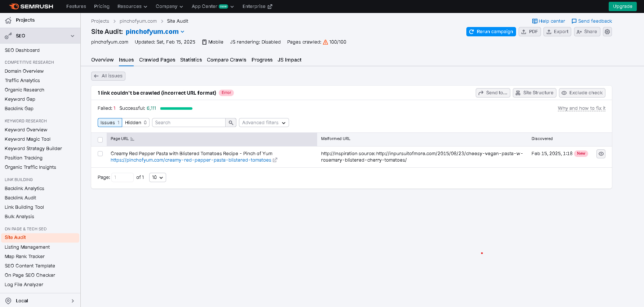Click the SEO key icon
The height and width of the screenshot is (307, 644).
coord(8,36)
